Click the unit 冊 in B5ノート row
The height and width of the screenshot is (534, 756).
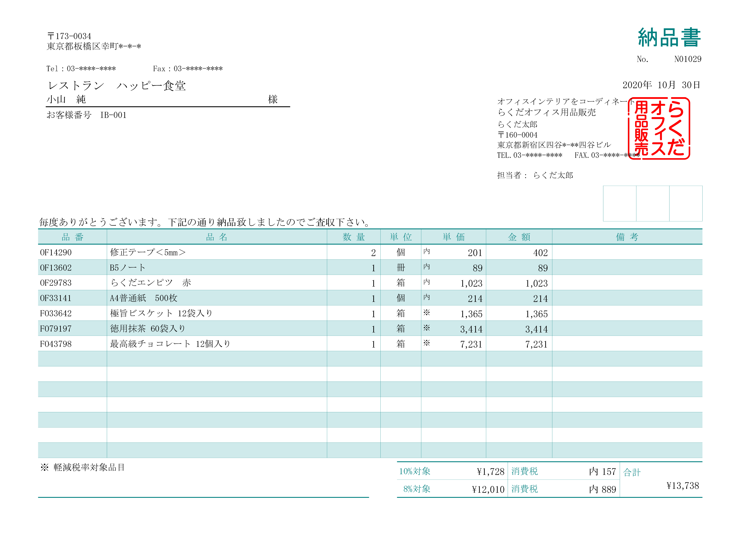pos(401,268)
